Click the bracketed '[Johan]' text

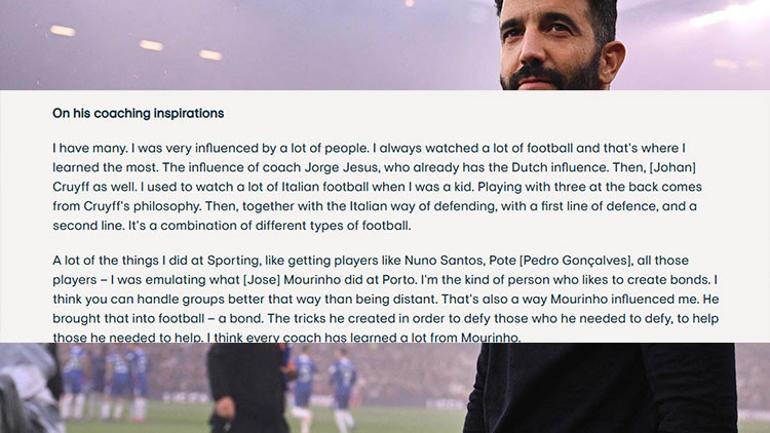[672, 167]
